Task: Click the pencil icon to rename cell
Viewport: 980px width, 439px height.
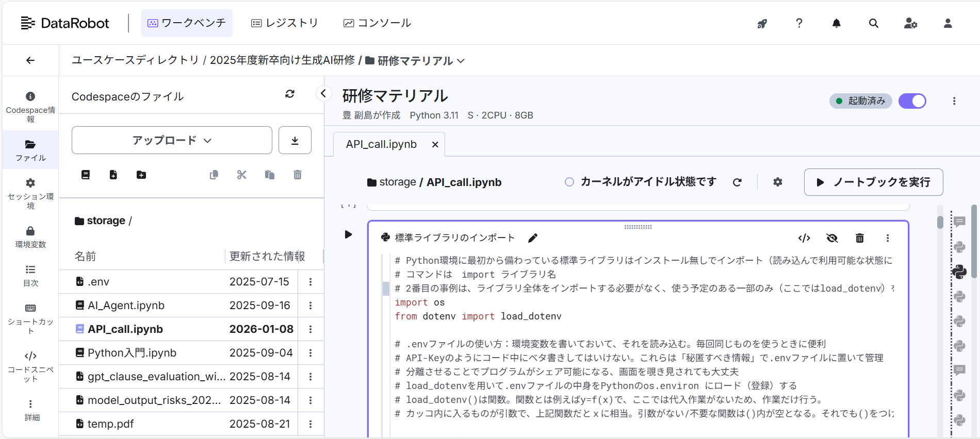Action: point(533,238)
